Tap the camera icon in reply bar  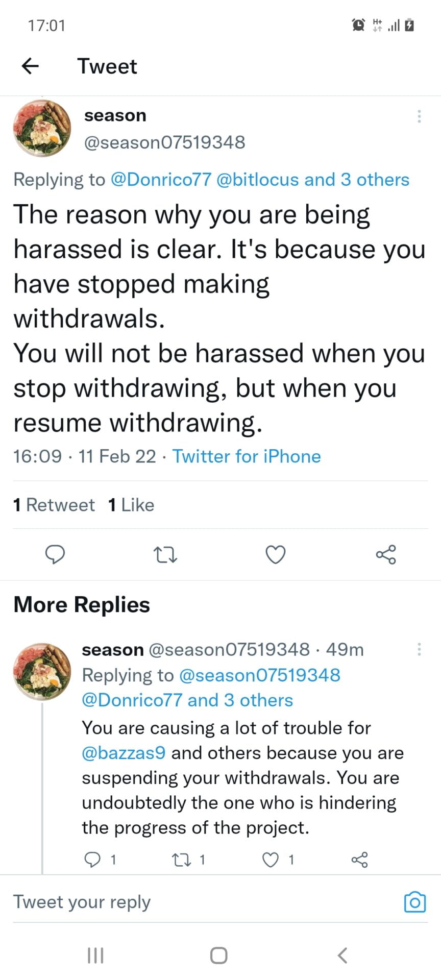[x=414, y=902]
